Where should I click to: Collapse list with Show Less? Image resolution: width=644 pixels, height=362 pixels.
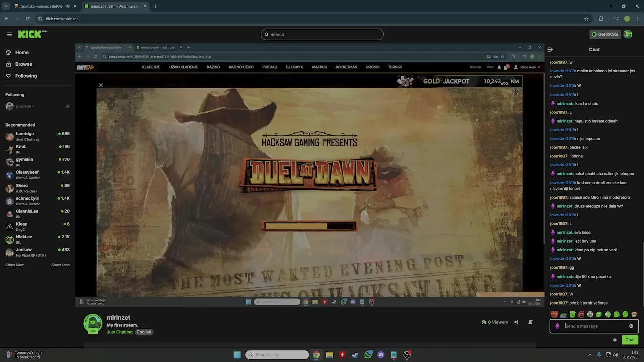tap(60, 265)
